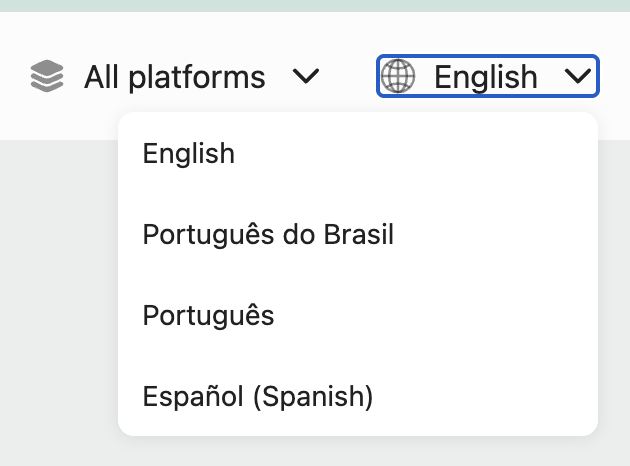
Task: Keep English by choosing the first menu entry
Action: click(x=358, y=153)
